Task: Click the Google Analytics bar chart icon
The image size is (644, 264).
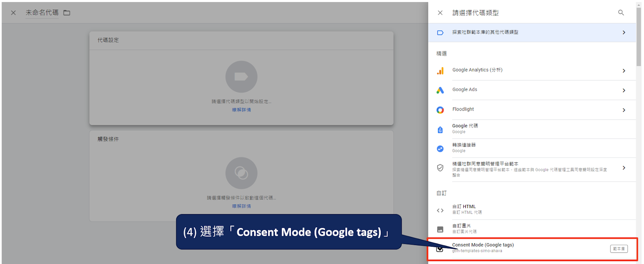Action: (x=440, y=71)
